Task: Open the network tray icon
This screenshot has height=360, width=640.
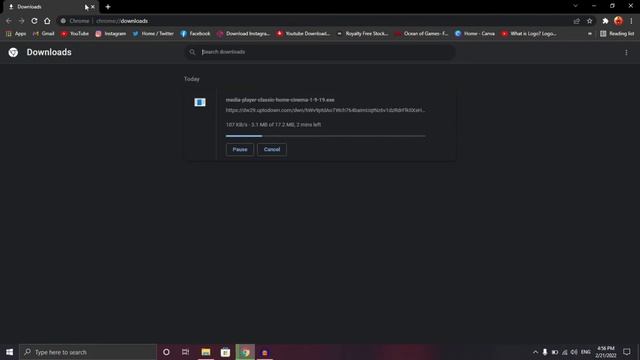Action: [x=564, y=352]
